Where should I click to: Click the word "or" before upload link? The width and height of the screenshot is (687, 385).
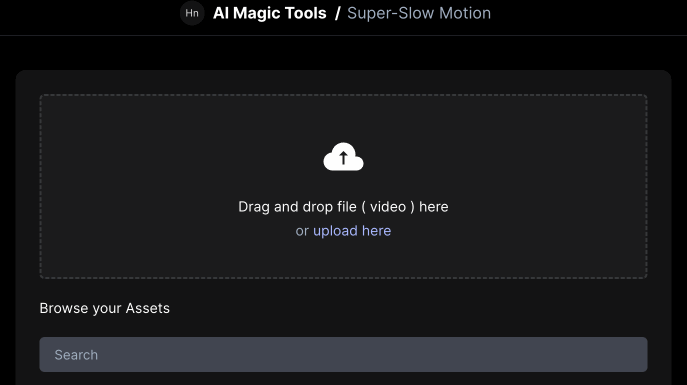pos(302,231)
